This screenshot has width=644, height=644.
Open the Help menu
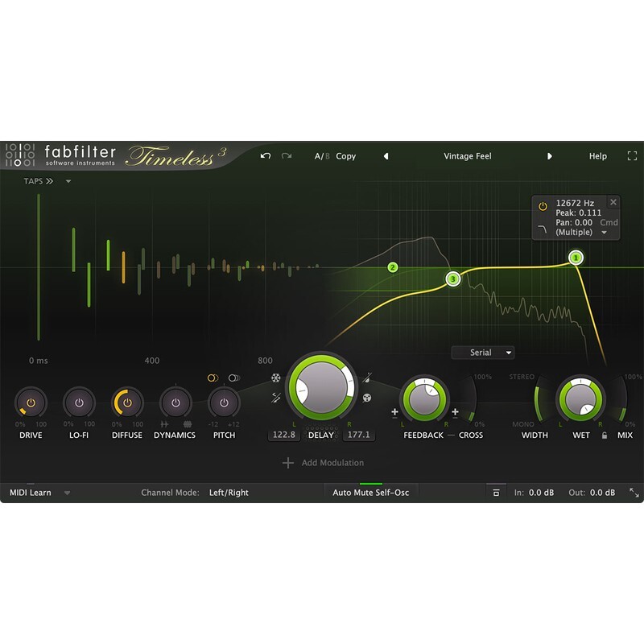click(x=598, y=156)
